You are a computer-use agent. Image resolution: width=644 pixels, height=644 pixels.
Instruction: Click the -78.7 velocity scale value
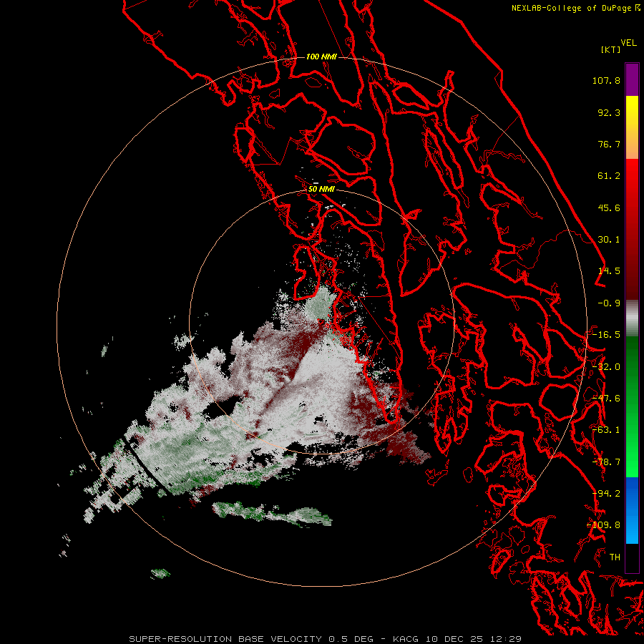tap(606, 462)
